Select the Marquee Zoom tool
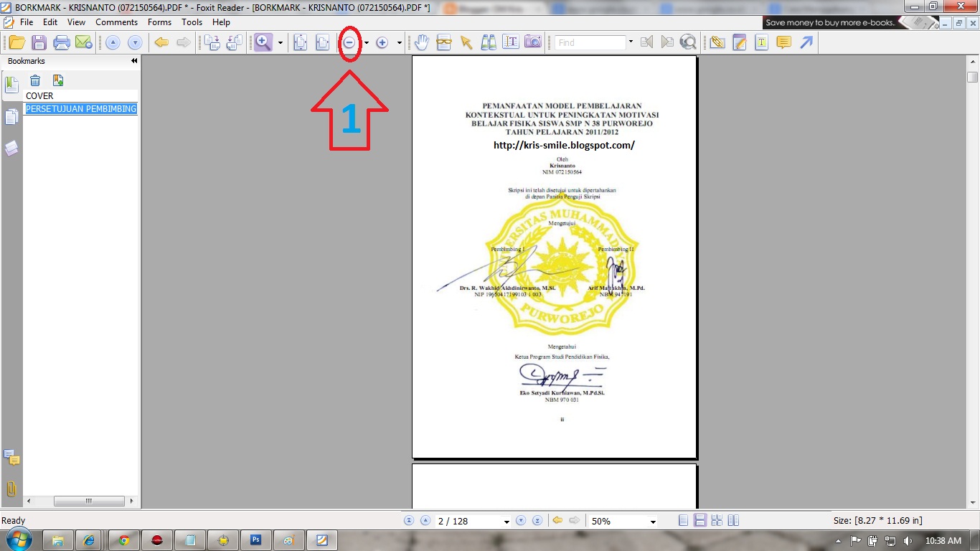 click(263, 42)
